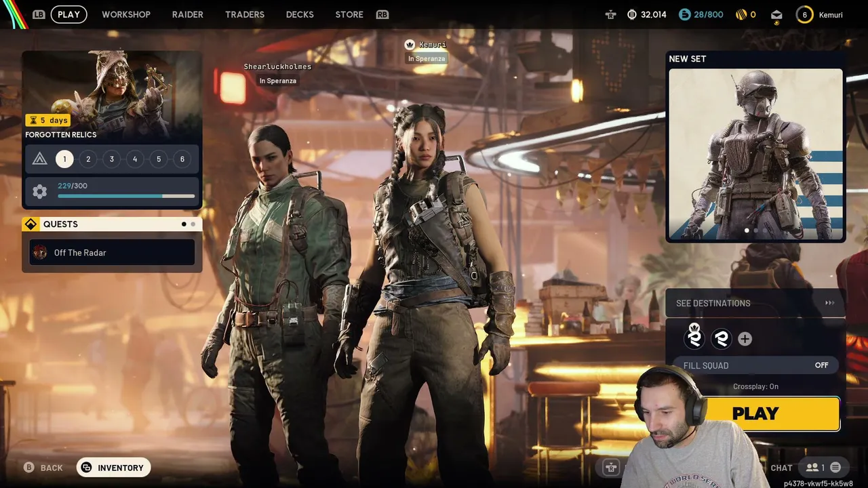The width and height of the screenshot is (868, 488).
Task: Click the RB bumper icon
Action: pyautogui.click(x=382, y=14)
